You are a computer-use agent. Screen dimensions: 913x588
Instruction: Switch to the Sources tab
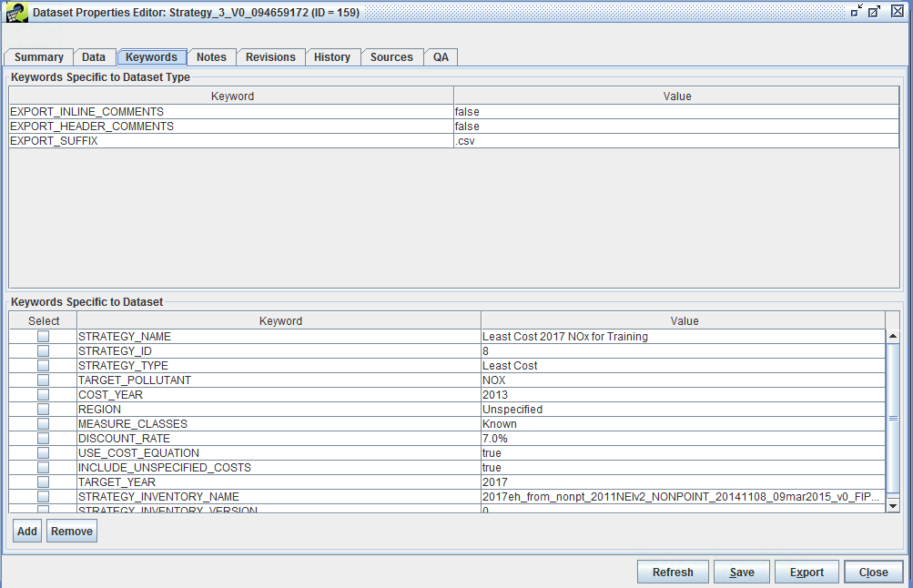coord(391,56)
